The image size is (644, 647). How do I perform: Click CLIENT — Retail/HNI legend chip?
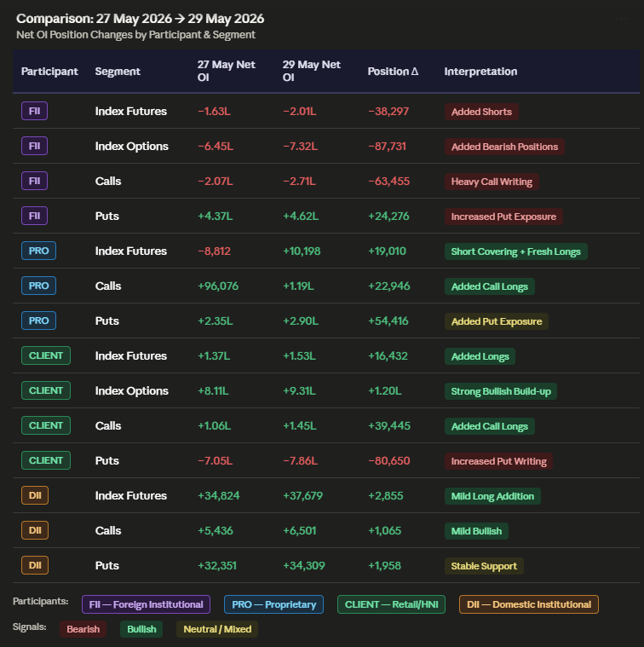[x=391, y=604]
